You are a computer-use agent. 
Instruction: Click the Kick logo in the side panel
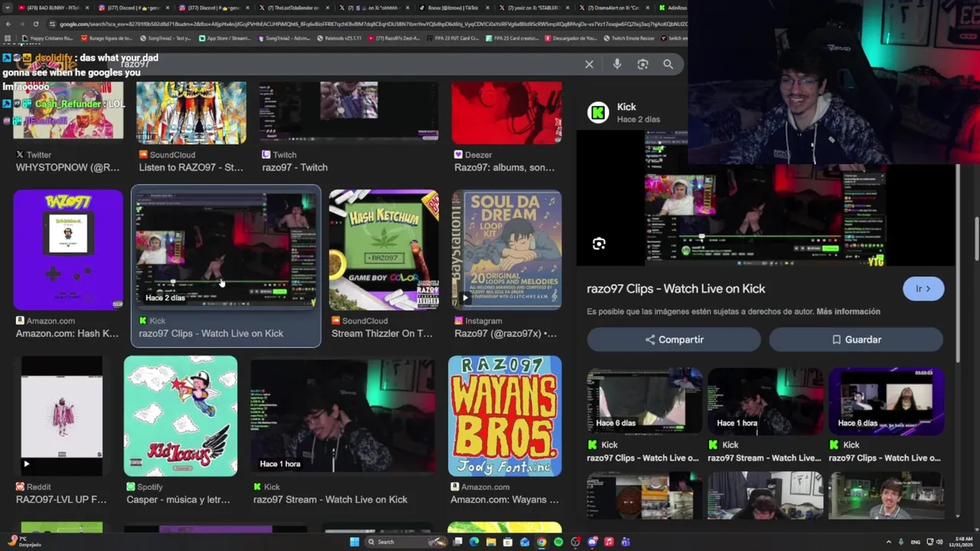pos(598,112)
